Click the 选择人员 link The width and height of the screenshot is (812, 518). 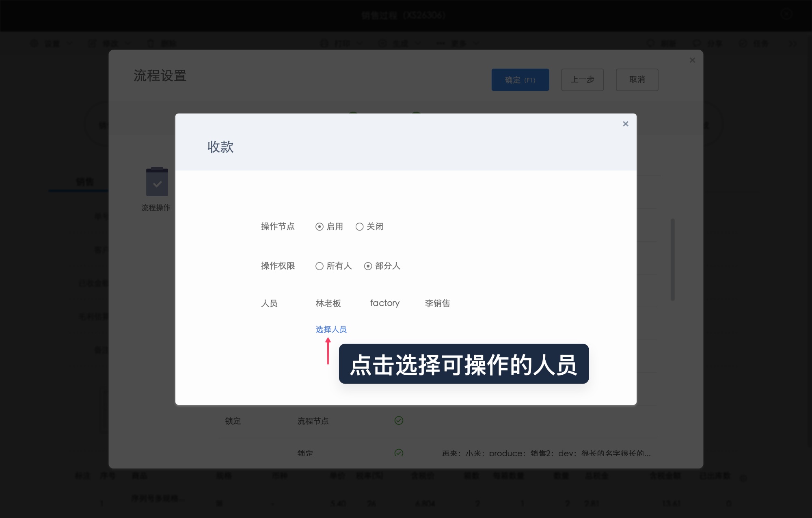(330, 329)
